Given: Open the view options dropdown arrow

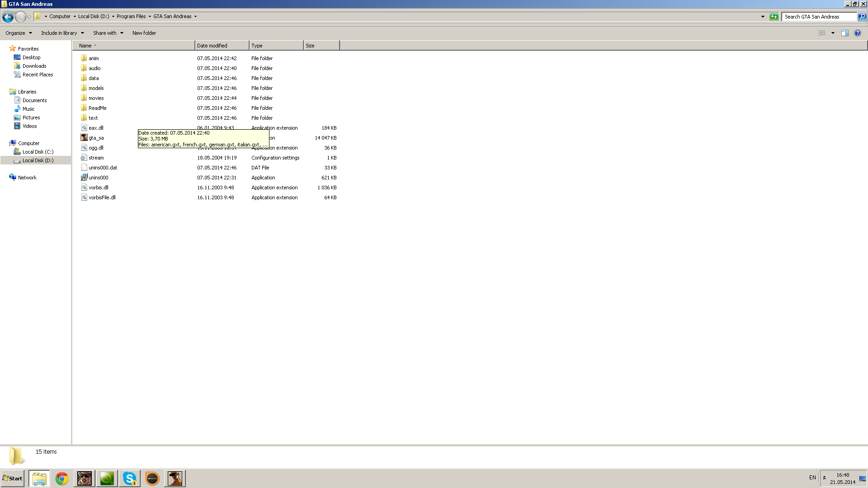Looking at the screenshot, I should (833, 33).
